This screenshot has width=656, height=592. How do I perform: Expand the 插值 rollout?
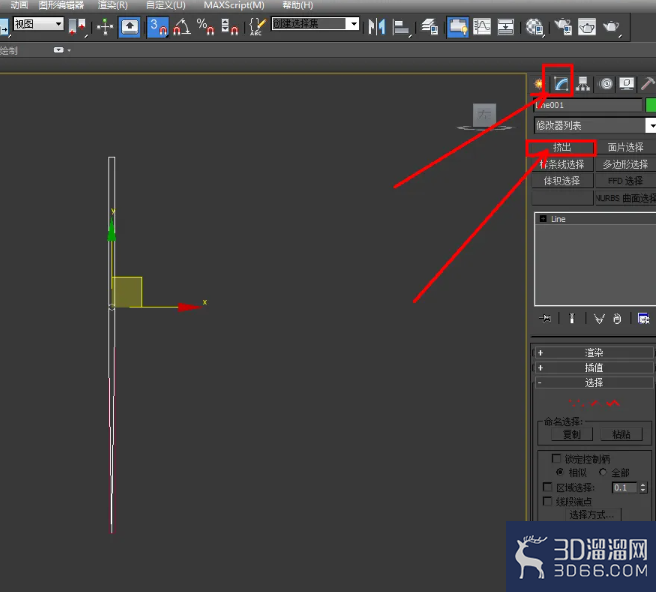(594, 368)
